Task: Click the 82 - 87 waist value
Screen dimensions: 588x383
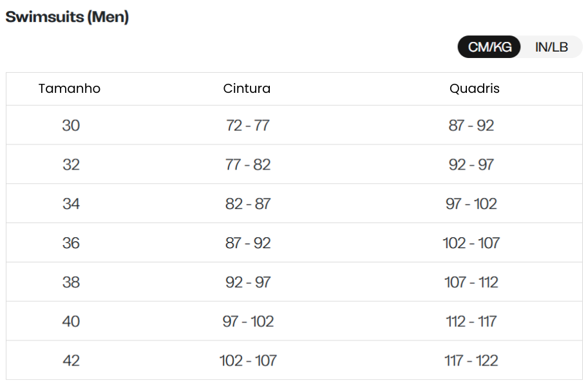Action: click(x=247, y=204)
